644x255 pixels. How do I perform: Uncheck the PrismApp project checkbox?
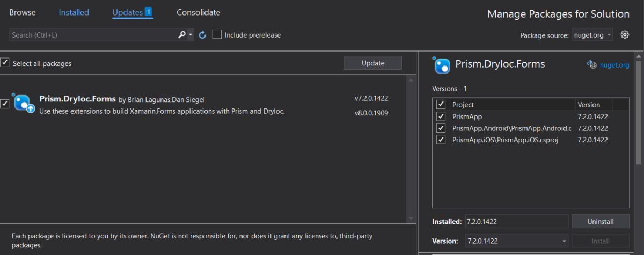[x=441, y=116]
